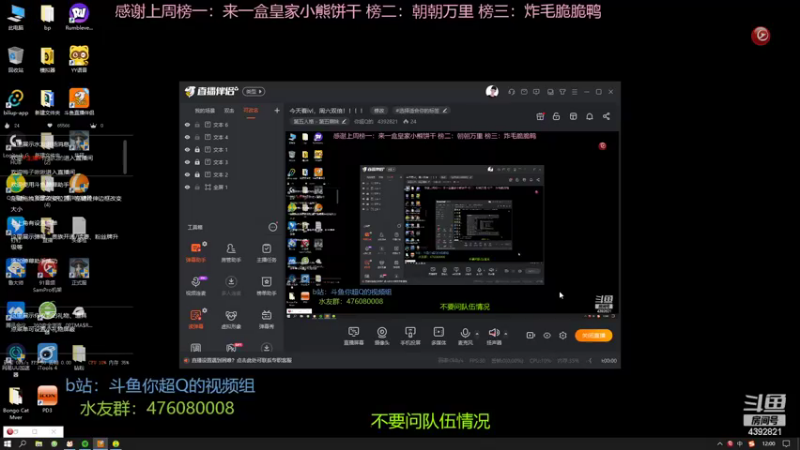Image resolution: width=800 pixels, height=450 pixels.
Task: Open the Windows Start menu
Action: (7, 444)
